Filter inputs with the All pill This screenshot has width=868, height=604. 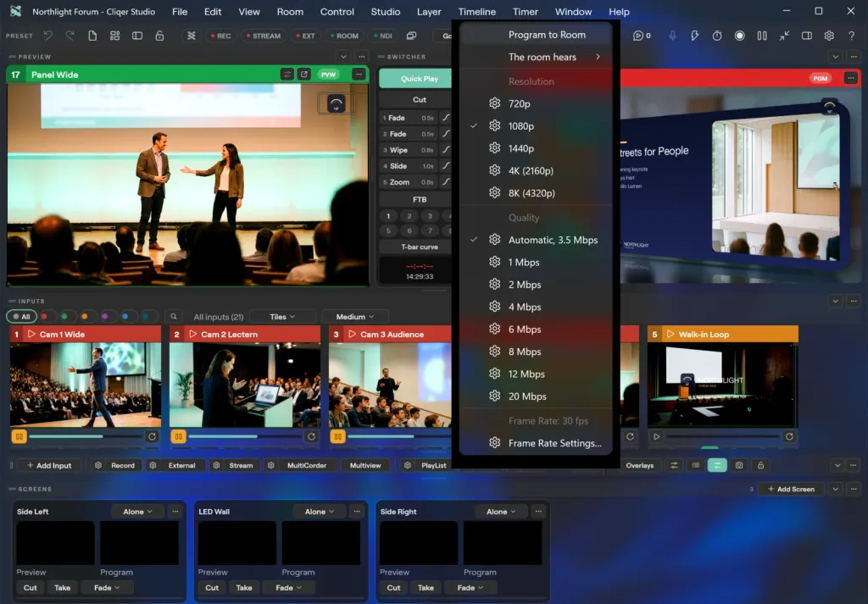pyautogui.click(x=21, y=316)
